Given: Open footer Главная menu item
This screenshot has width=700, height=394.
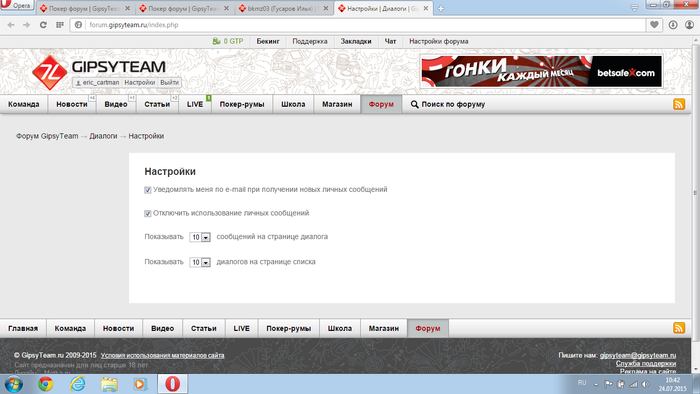Looking at the screenshot, I should (x=23, y=328).
